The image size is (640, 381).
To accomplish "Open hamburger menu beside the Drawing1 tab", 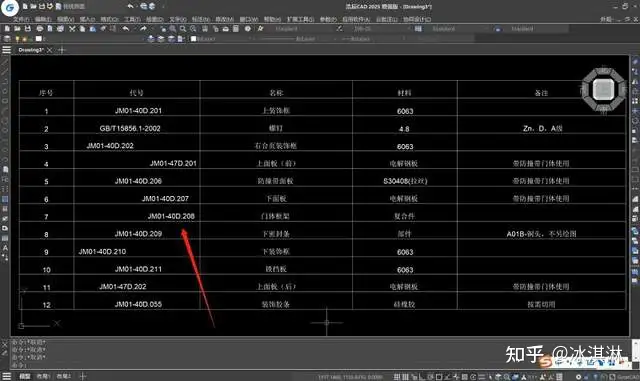I will tap(7, 50).
